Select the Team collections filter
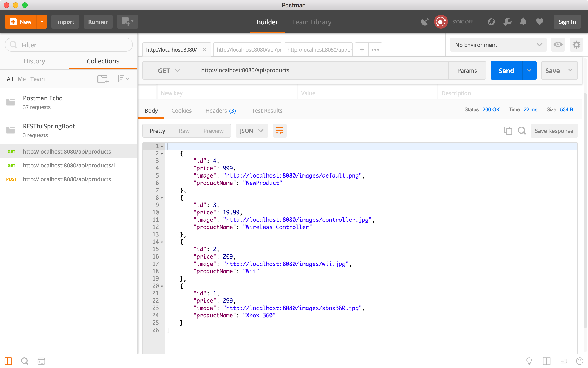Viewport: 588px width, 368px height. coord(37,79)
